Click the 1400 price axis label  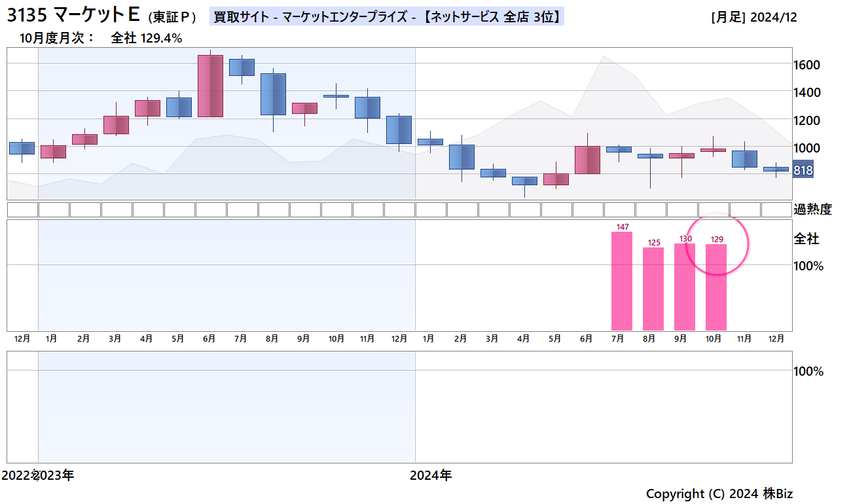click(x=807, y=92)
